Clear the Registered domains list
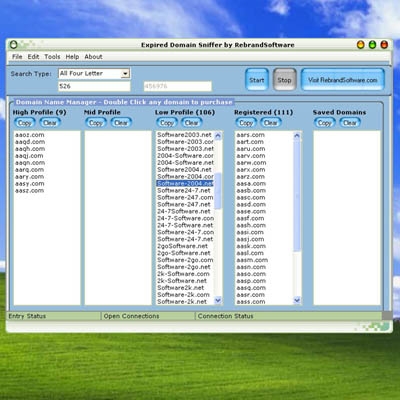 270,123
